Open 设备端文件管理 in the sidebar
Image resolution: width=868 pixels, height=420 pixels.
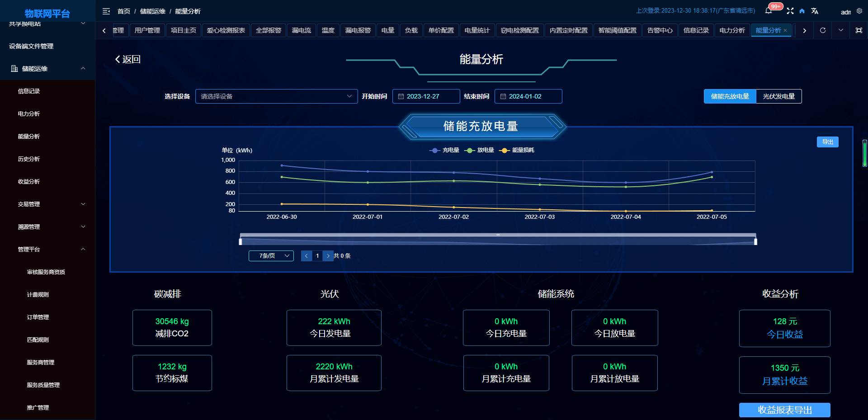[47, 46]
